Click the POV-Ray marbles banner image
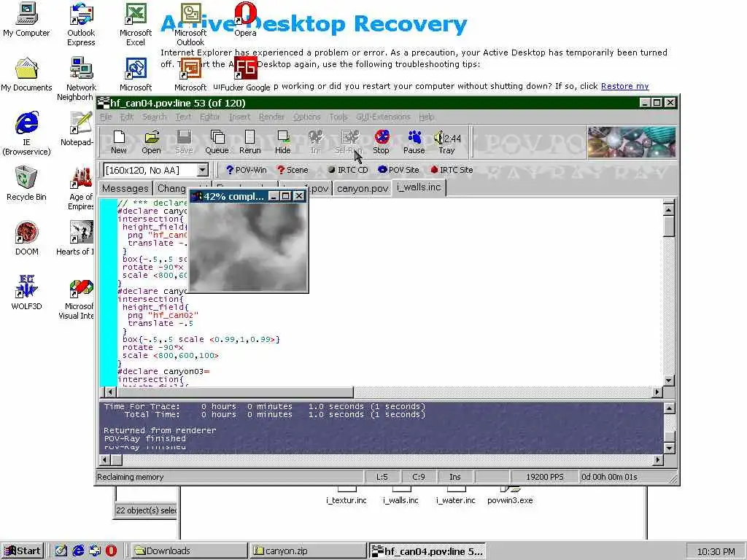Image resolution: width=747 pixels, height=560 pixels. (x=632, y=142)
